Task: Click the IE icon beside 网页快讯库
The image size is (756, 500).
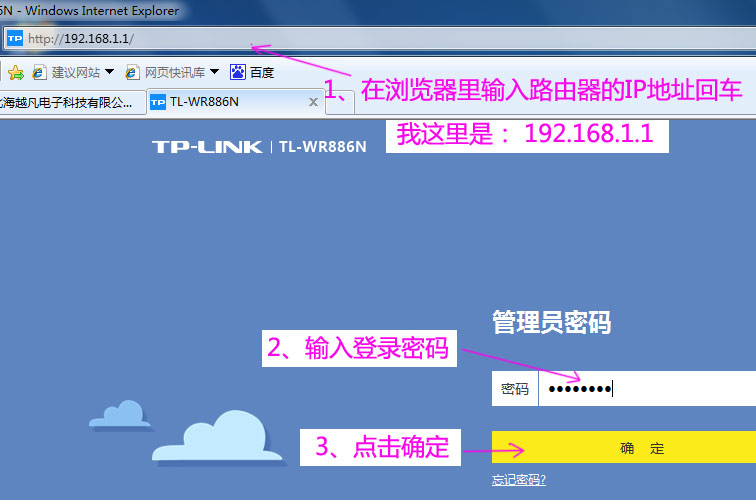Action: coord(132,72)
